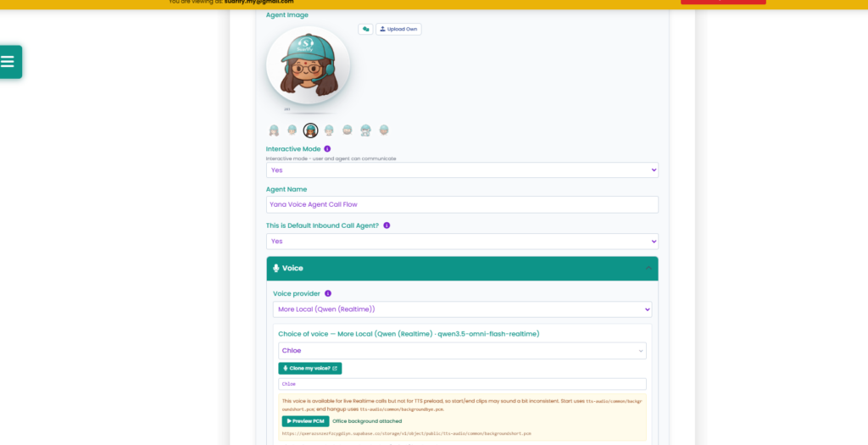Select the first agent avatar thumbnail

[274, 131]
